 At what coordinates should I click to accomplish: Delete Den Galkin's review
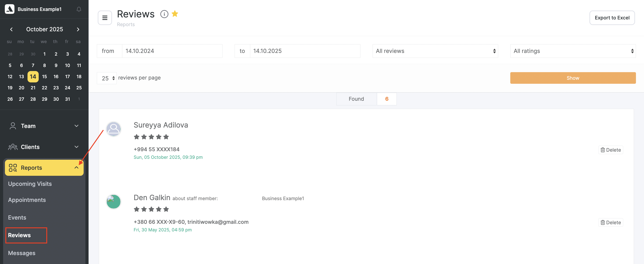coord(610,222)
